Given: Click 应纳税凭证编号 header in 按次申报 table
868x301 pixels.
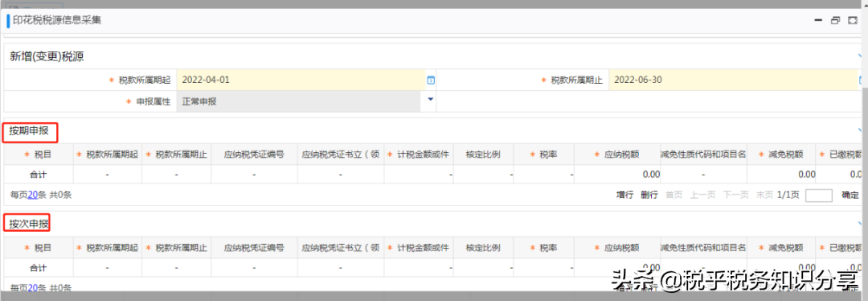Looking at the screenshot, I should coord(254,248).
